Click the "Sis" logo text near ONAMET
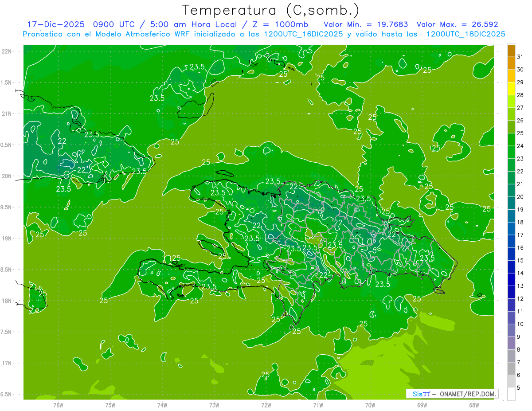 pyautogui.click(x=417, y=394)
